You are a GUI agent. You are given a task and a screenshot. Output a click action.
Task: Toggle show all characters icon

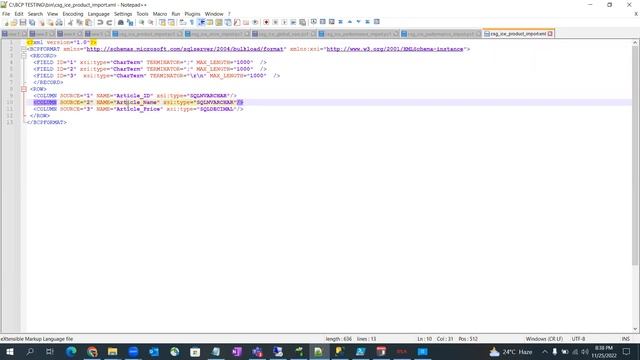tap(191, 22)
